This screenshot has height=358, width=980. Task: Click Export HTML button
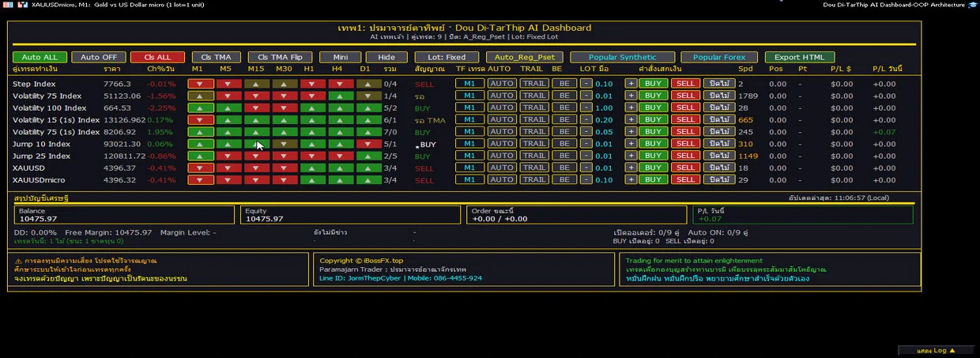tap(799, 57)
